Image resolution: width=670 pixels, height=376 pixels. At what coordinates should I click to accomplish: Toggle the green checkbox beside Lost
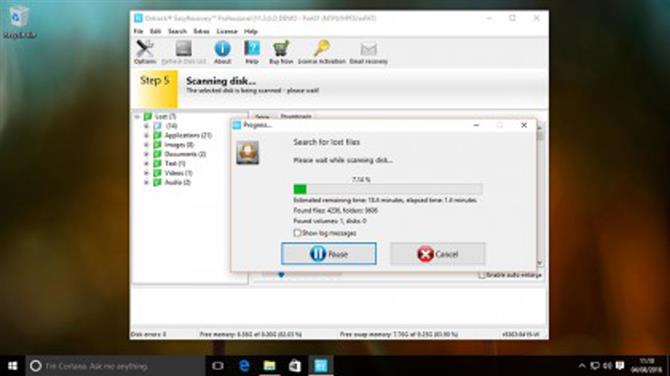click(148, 116)
